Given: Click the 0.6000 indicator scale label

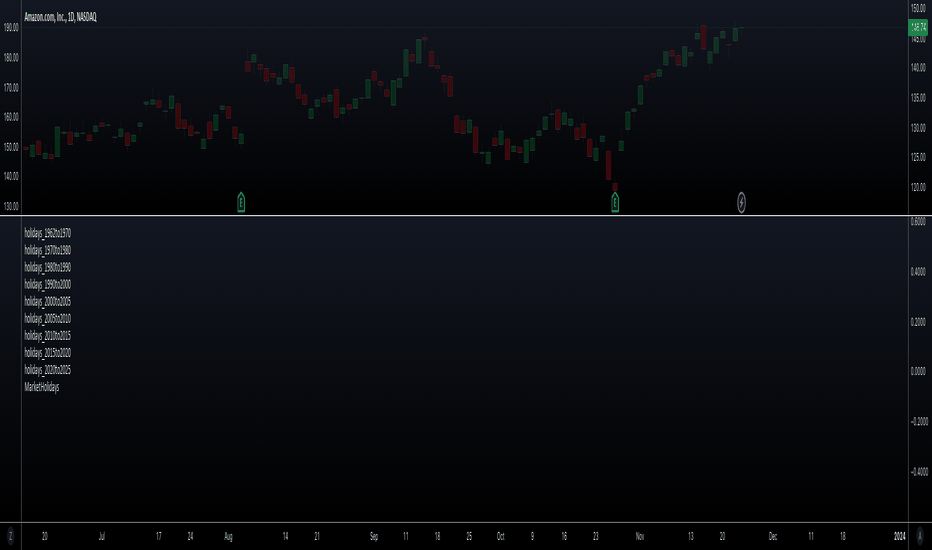Looking at the screenshot, I should tap(918, 221).
